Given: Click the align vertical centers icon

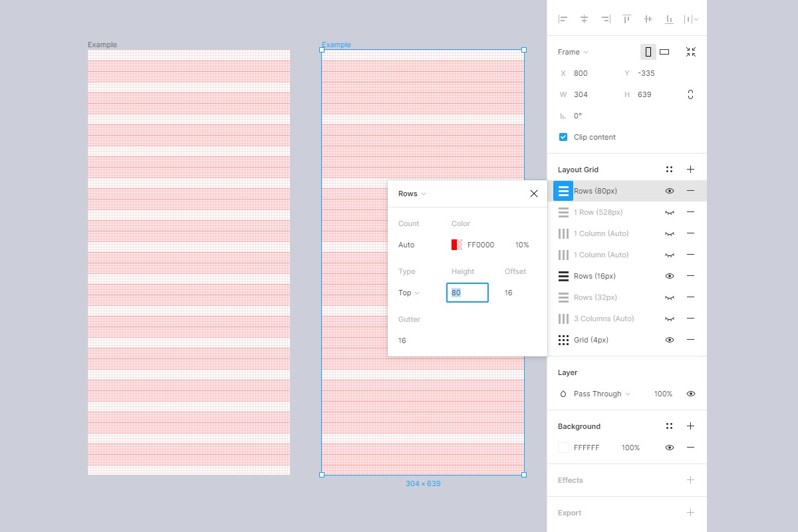Looking at the screenshot, I should pos(648,19).
